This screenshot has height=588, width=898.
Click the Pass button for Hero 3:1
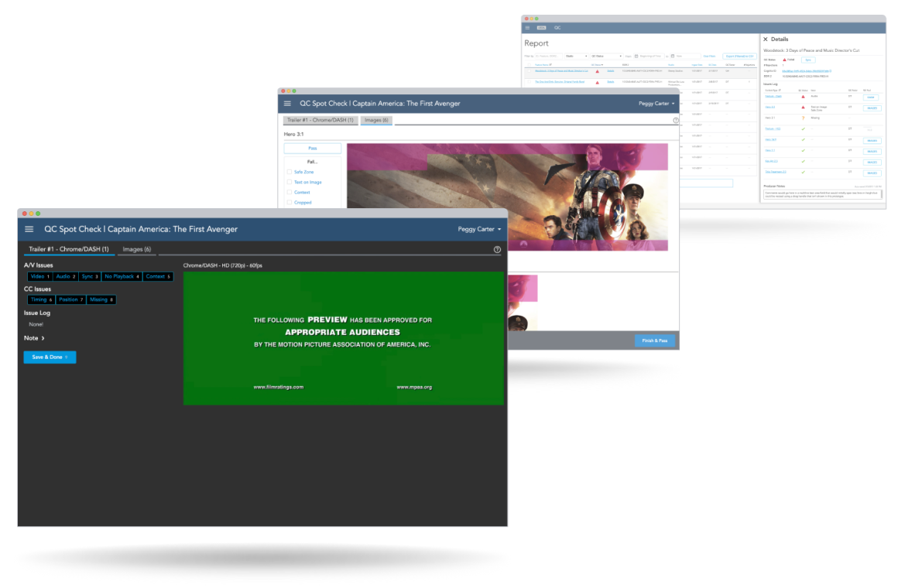[313, 149]
